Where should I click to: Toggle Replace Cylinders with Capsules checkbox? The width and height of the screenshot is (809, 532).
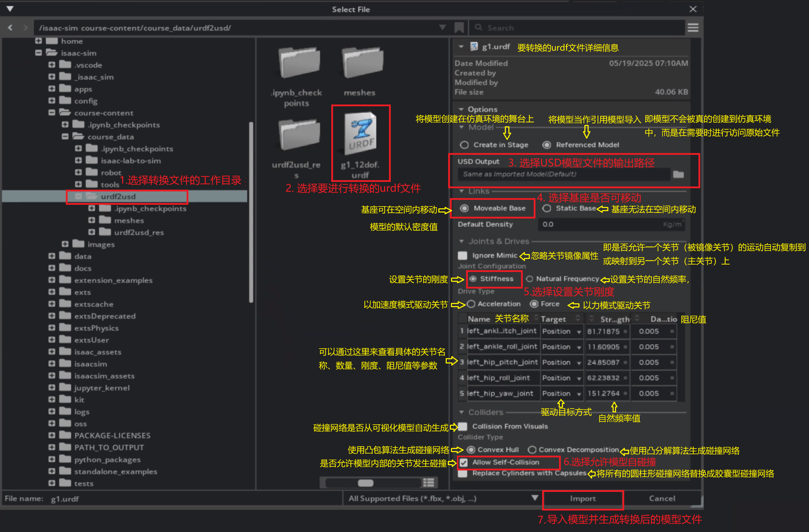463,473
